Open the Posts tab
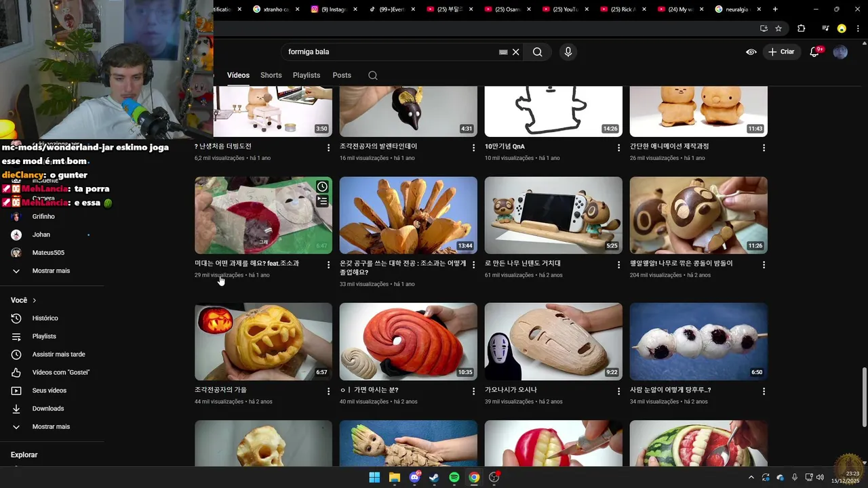Viewport: 868px width, 488px height. 342,75
